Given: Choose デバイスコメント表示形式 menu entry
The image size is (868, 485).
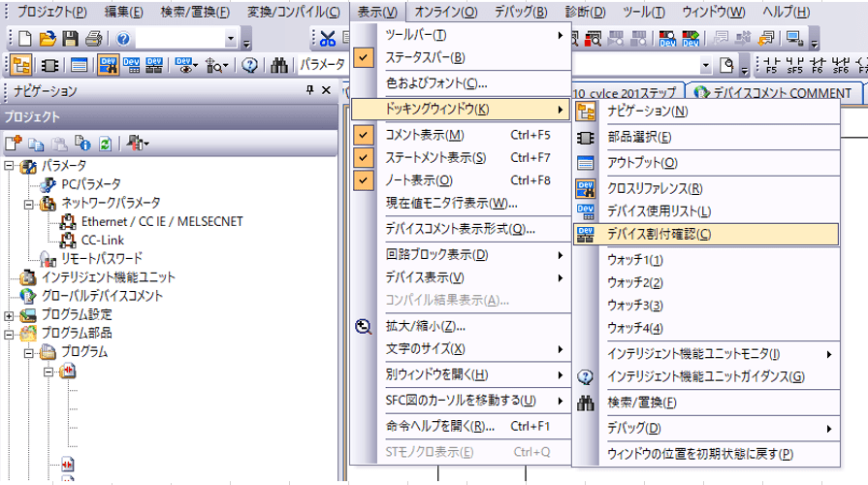Looking at the screenshot, I should pyautogui.click(x=461, y=229).
